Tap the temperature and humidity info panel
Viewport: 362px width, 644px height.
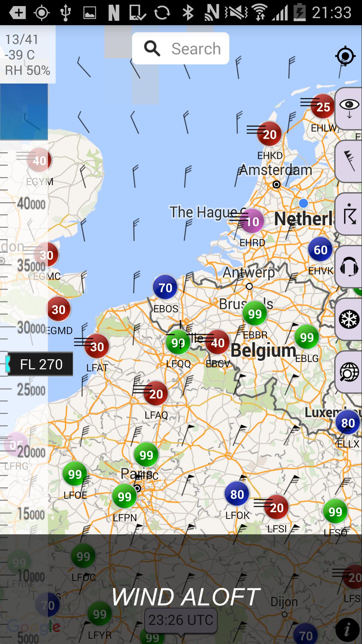[28, 54]
